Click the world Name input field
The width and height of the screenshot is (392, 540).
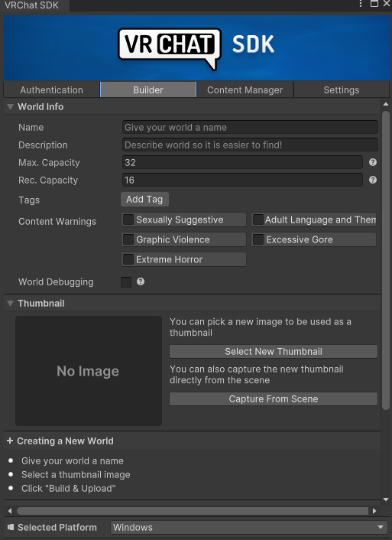click(x=250, y=127)
